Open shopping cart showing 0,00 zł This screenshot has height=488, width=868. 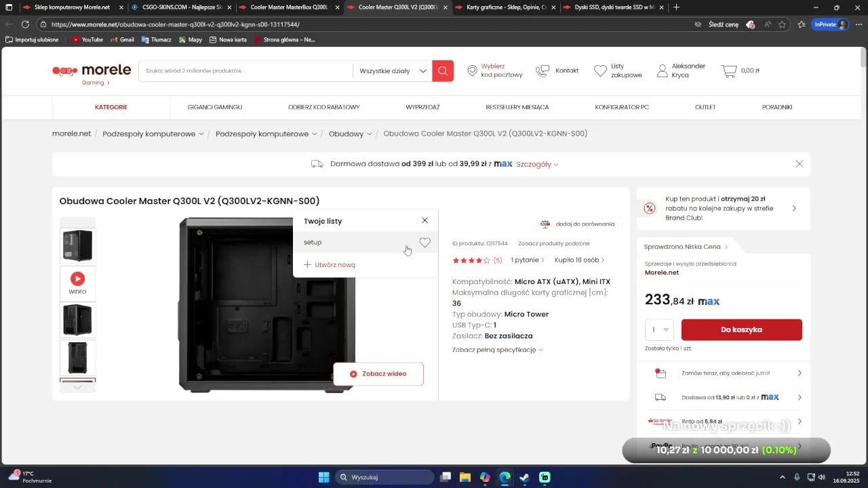tap(740, 70)
